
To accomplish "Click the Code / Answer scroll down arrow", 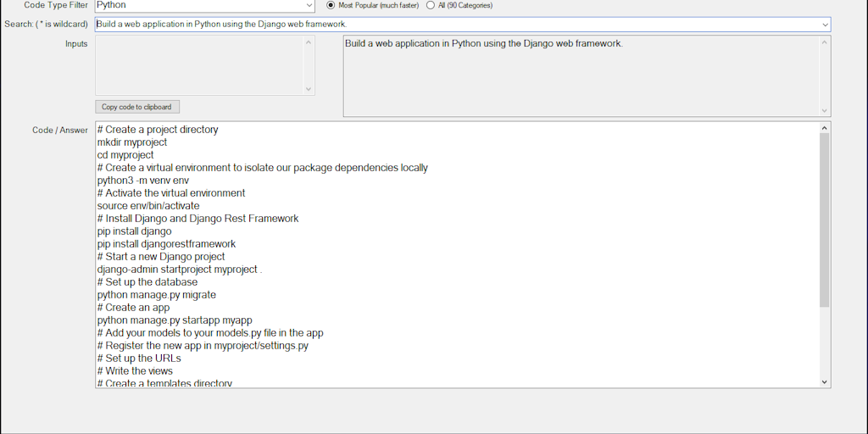I will point(824,382).
